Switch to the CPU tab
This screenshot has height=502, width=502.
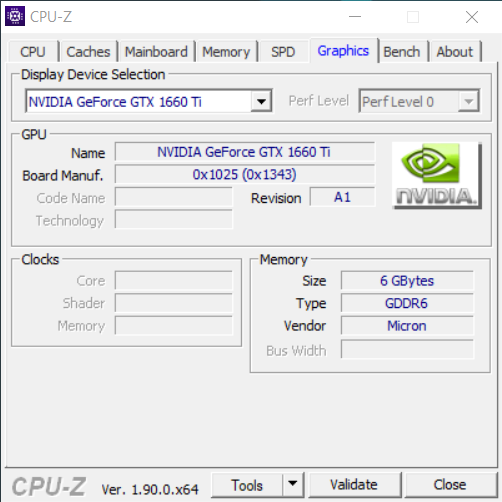tap(33, 52)
